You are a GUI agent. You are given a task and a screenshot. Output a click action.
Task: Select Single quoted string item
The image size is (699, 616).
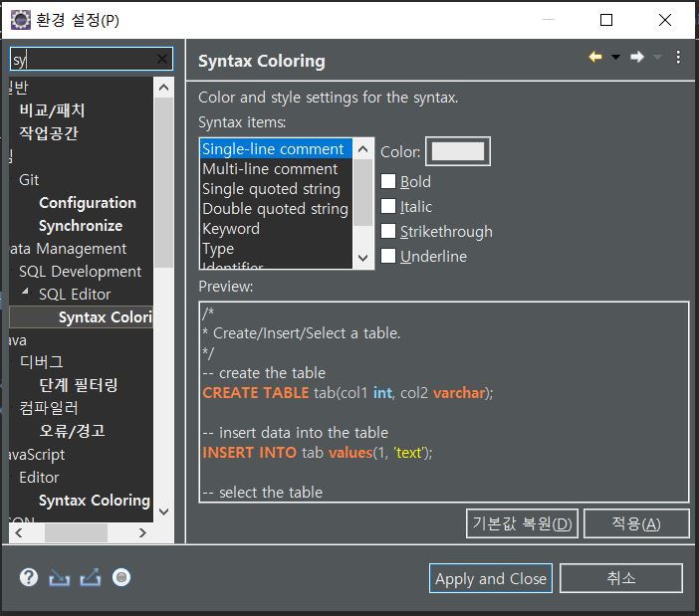(271, 189)
